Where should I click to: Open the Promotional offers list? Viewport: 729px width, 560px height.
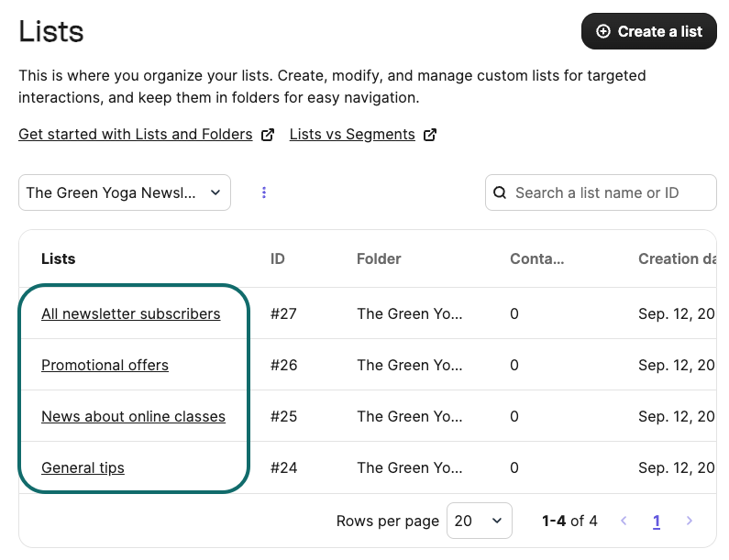(x=105, y=365)
